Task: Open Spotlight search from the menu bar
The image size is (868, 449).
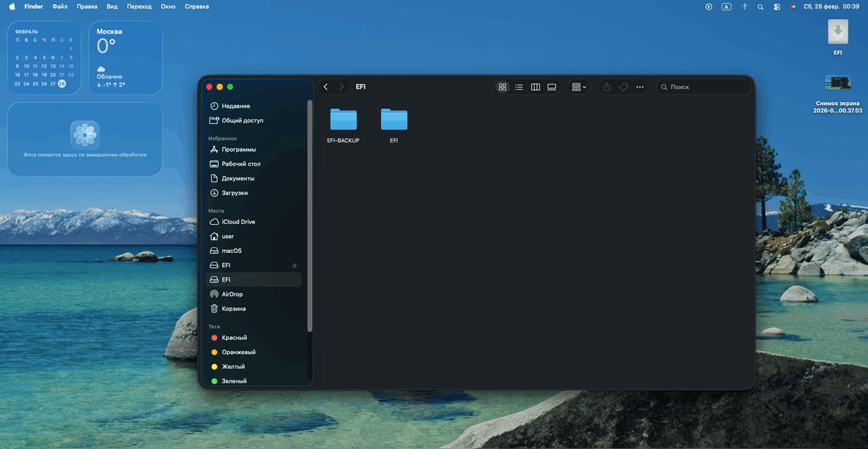Action: click(760, 7)
